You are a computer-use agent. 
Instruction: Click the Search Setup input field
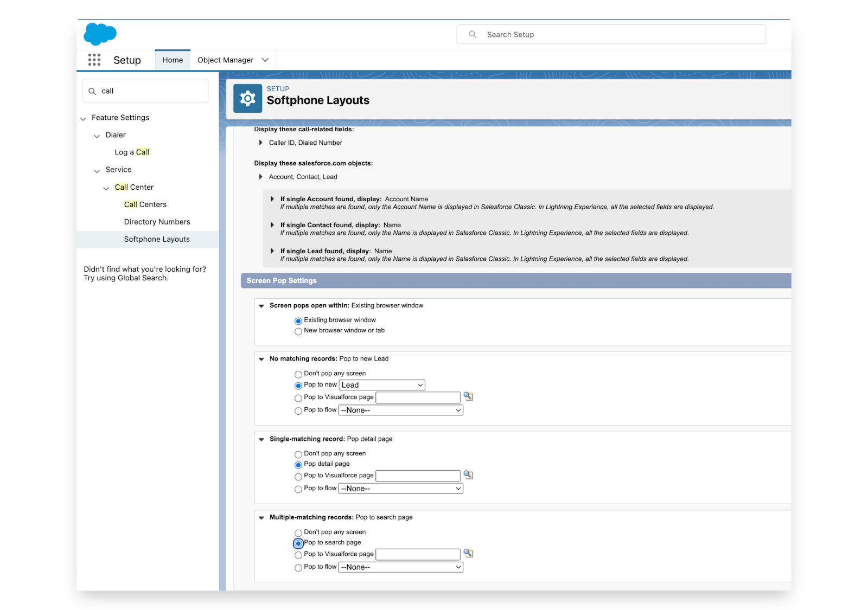(618, 34)
